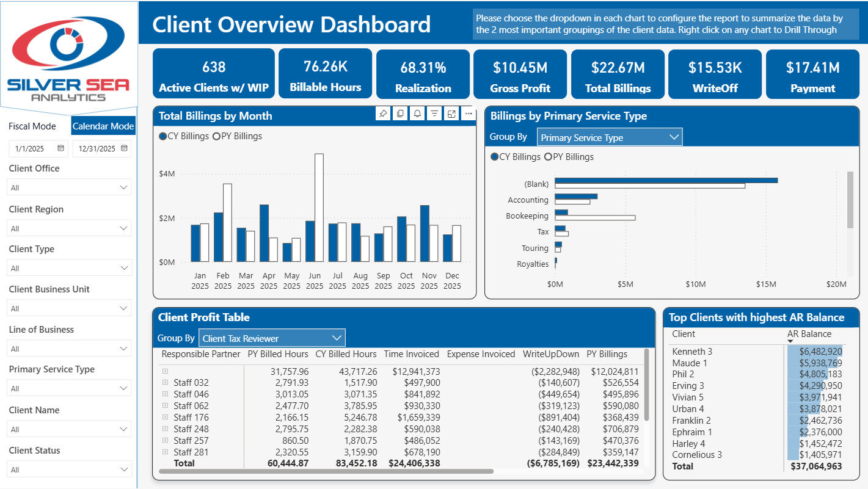Image resolution: width=868 pixels, height=489 pixels.
Task: Open filters affecting the Total Billings visual
Action: pos(434,114)
